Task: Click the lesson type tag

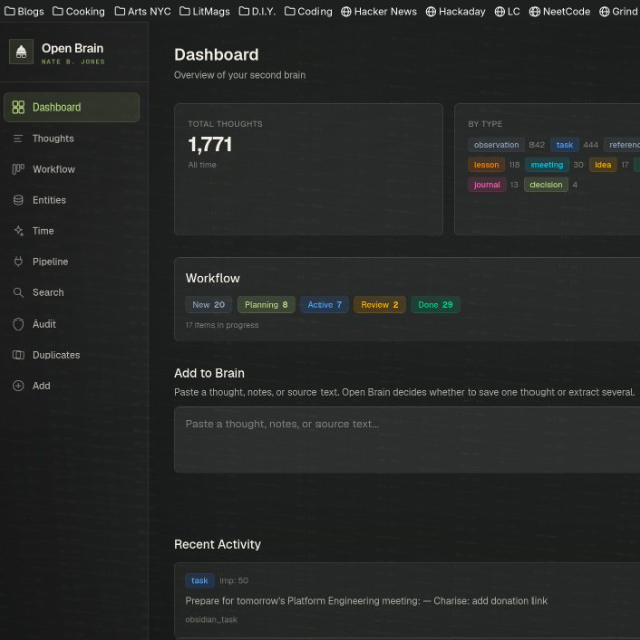Action: [x=486, y=165]
